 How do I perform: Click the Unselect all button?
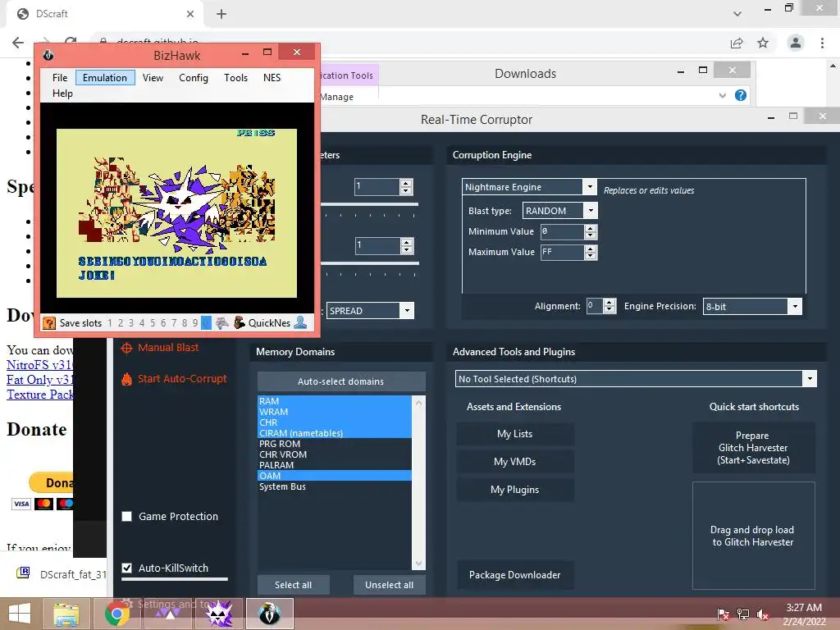tap(390, 585)
